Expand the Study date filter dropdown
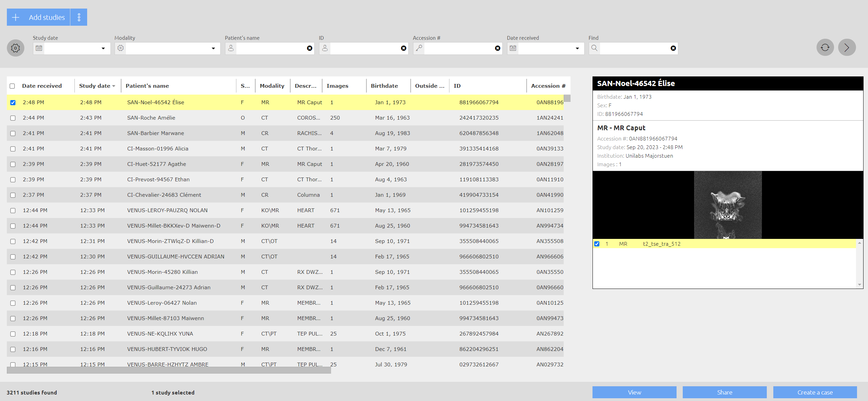Viewport: 868px width, 401px height. tap(103, 48)
